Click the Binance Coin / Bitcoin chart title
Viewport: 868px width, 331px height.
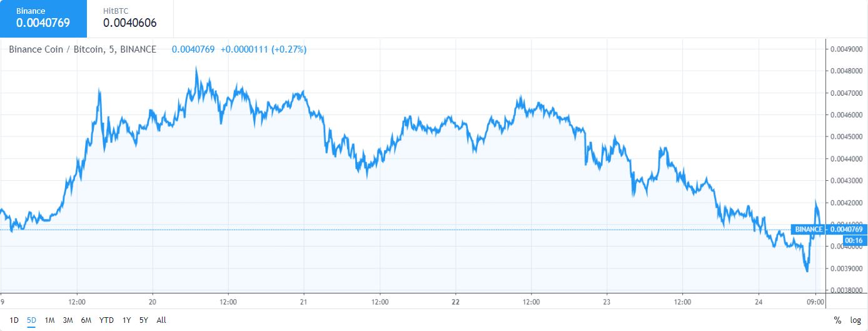coord(82,49)
